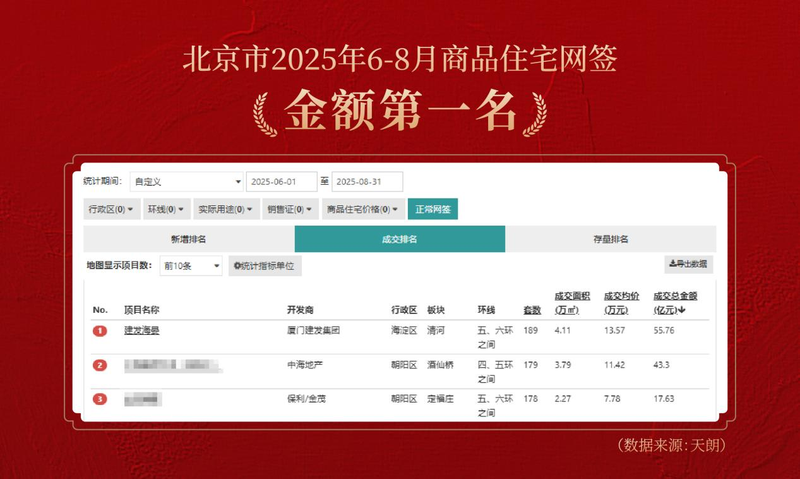Open the 建发海晏 project link
This screenshot has width=800, height=479.
pos(141,329)
